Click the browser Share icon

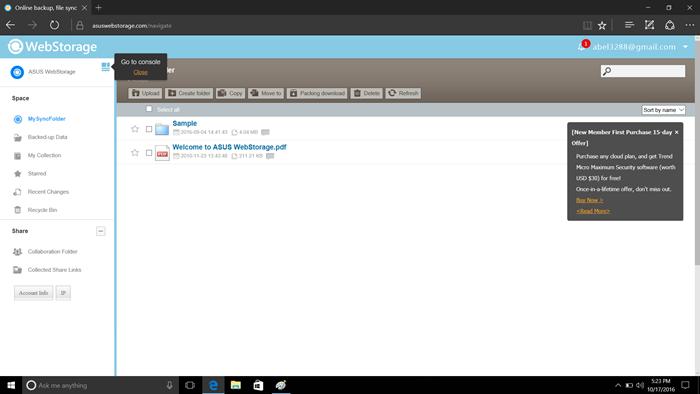click(670, 25)
